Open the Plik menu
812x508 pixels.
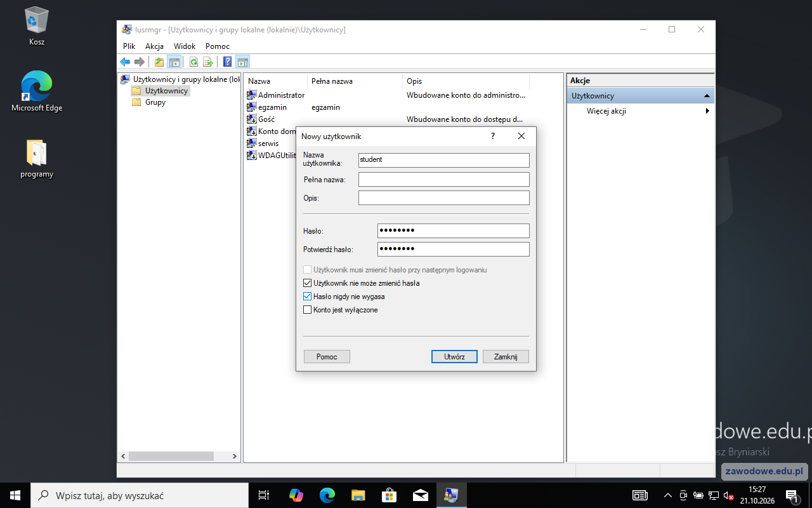pos(129,46)
